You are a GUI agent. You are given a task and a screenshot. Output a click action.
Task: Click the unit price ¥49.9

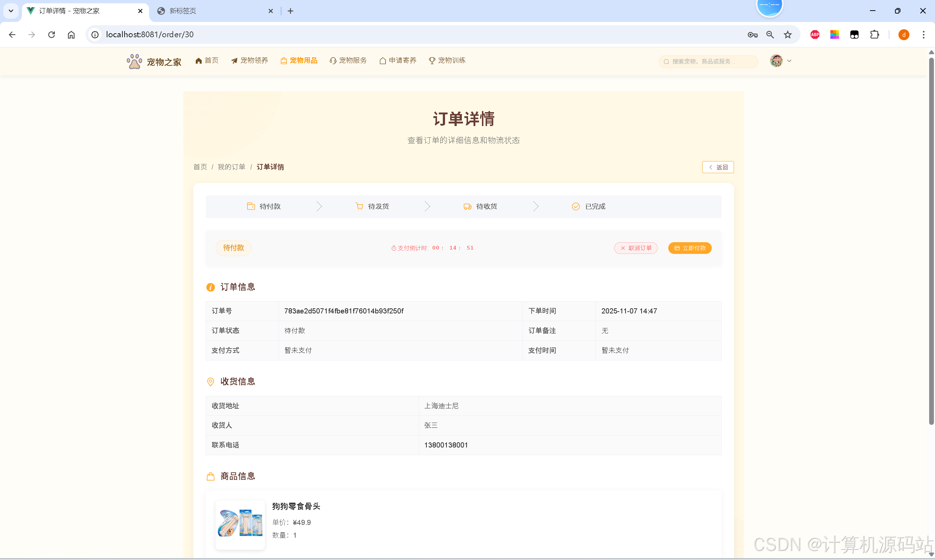(x=302, y=522)
